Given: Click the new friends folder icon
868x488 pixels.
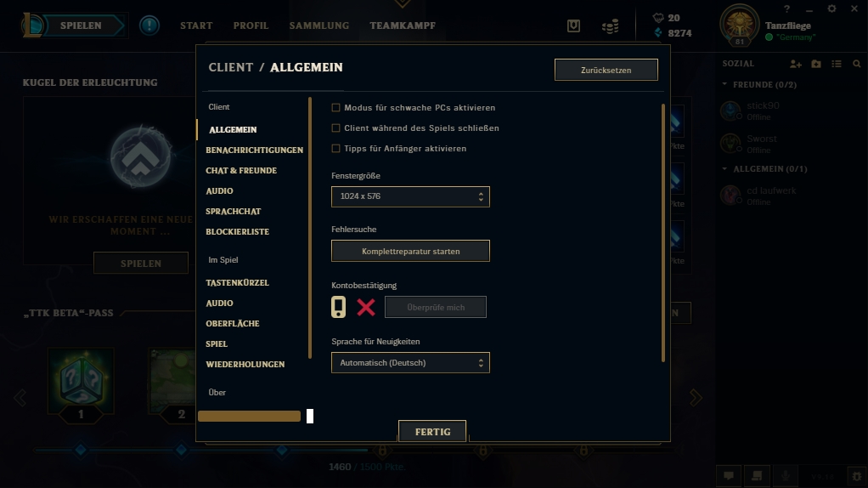Looking at the screenshot, I should 816,65.
